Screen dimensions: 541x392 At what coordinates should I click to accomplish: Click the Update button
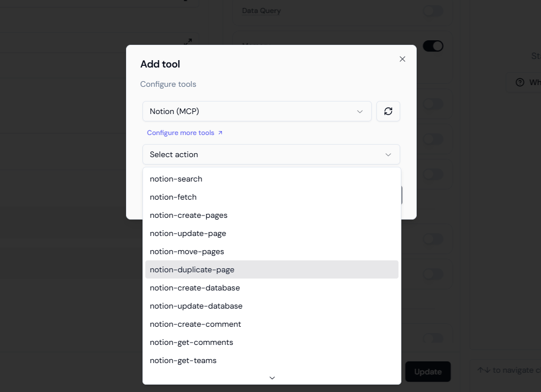[x=427, y=372]
